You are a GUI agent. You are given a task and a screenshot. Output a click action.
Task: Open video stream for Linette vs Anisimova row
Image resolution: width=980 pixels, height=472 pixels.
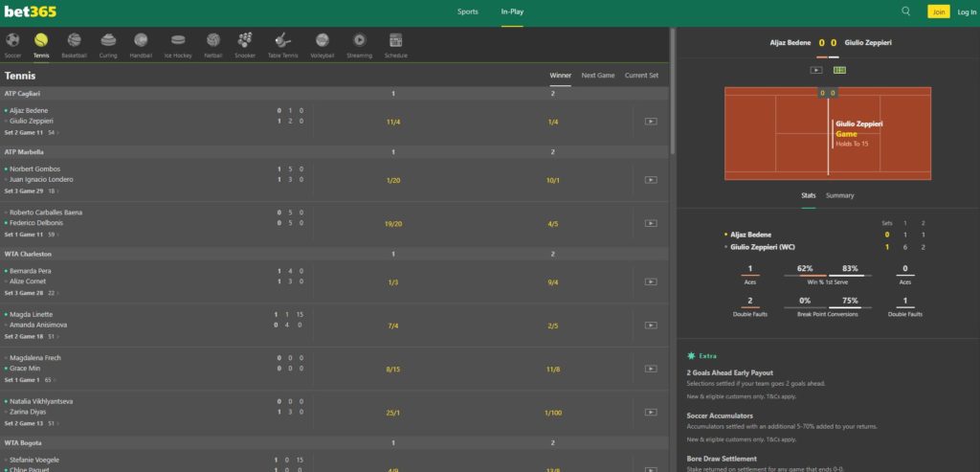(x=651, y=326)
